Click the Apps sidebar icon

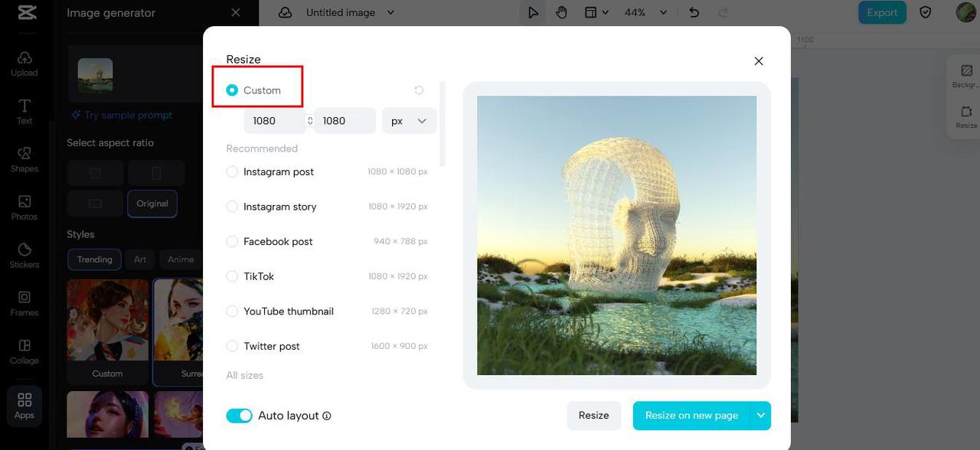pos(24,406)
